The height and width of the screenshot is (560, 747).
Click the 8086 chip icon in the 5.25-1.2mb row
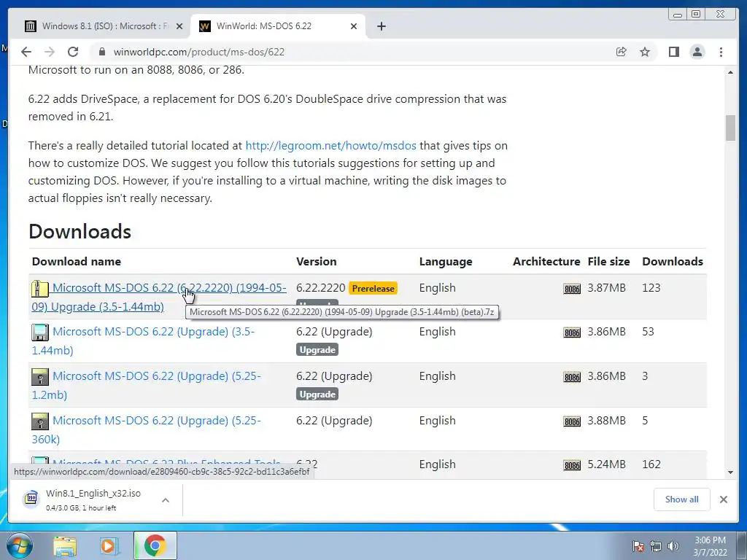[x=572, y=377]
